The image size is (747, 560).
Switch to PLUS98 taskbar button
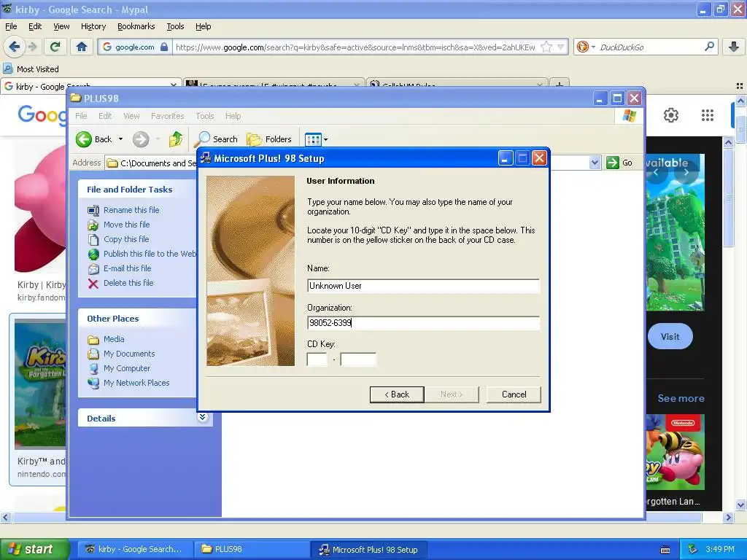[x=251, y=549]
